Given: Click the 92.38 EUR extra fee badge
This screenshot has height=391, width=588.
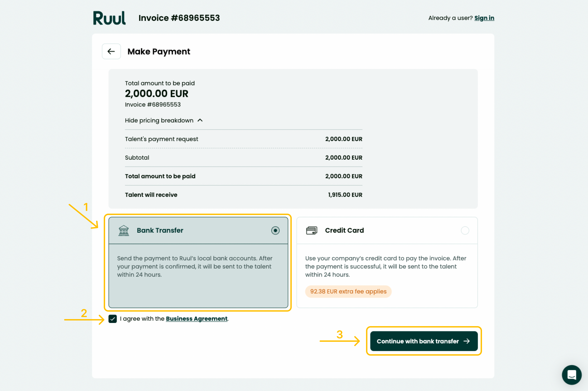Looking at the screenshot, I should click(348, 291).
